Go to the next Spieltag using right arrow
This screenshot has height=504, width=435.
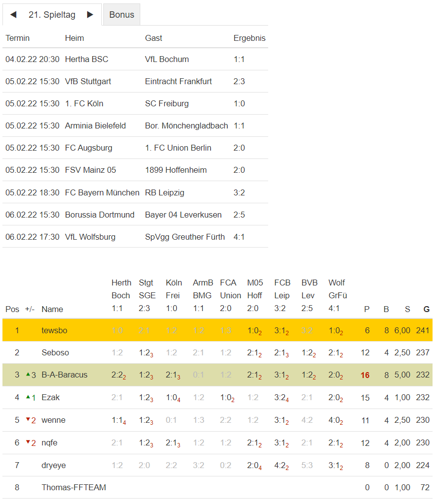pyautogui.click(x=90, y=15)
